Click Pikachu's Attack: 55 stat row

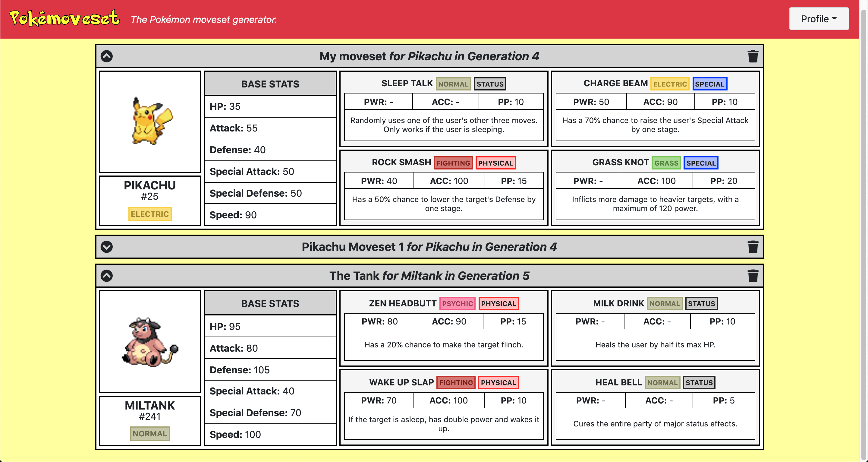[x=270, y=128]
